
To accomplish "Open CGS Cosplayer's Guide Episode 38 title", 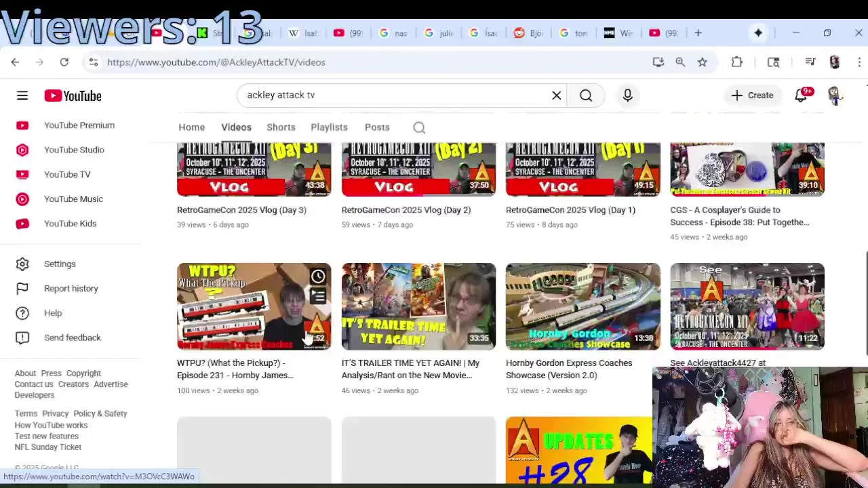I will coord(740,216).
